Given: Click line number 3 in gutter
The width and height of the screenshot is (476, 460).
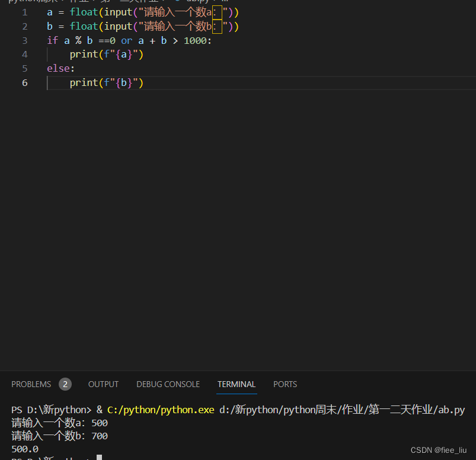Looking at the screenshot, I should click(x=25, y=40).
